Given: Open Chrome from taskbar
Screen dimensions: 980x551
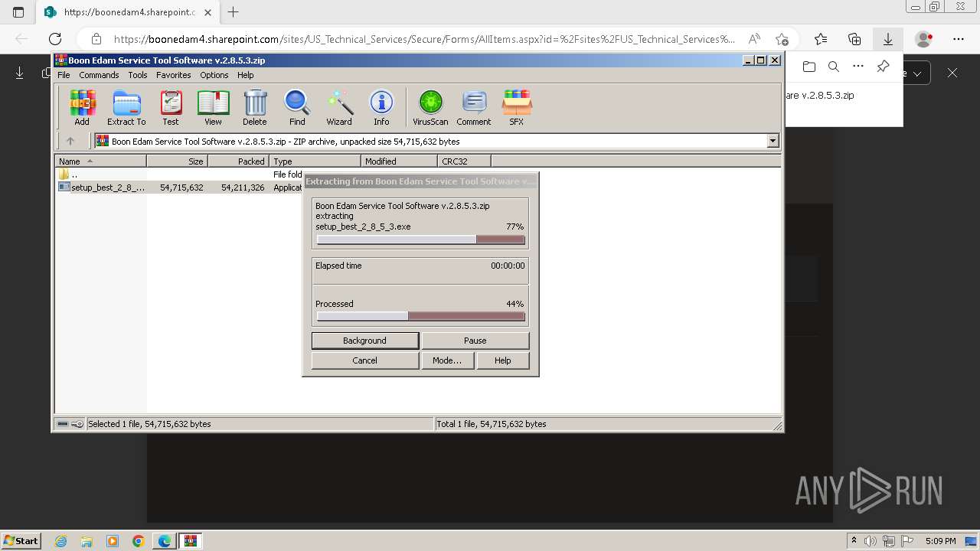Looking at the screenshot, I should click(138, 541).
